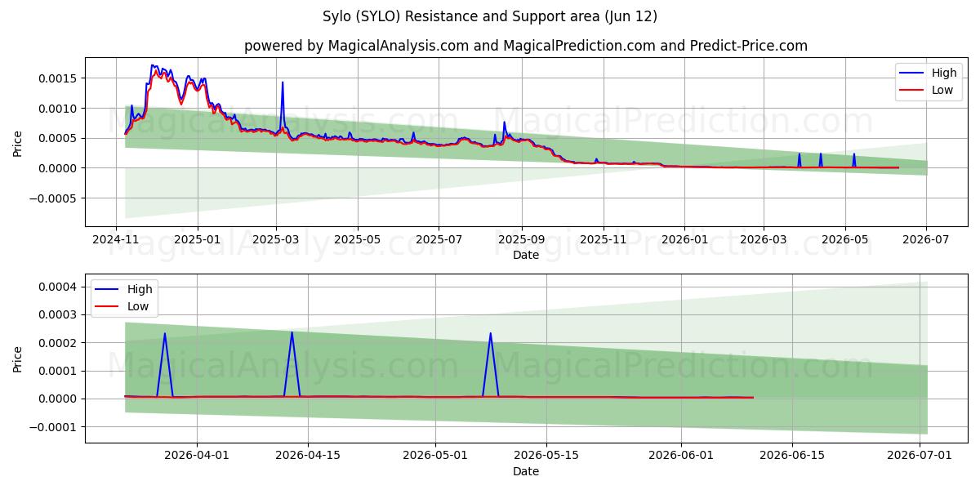This screenshot has width=980, height=490.
Task: Click the '0.0004' y-axis label
Action: tap(59, 287)
